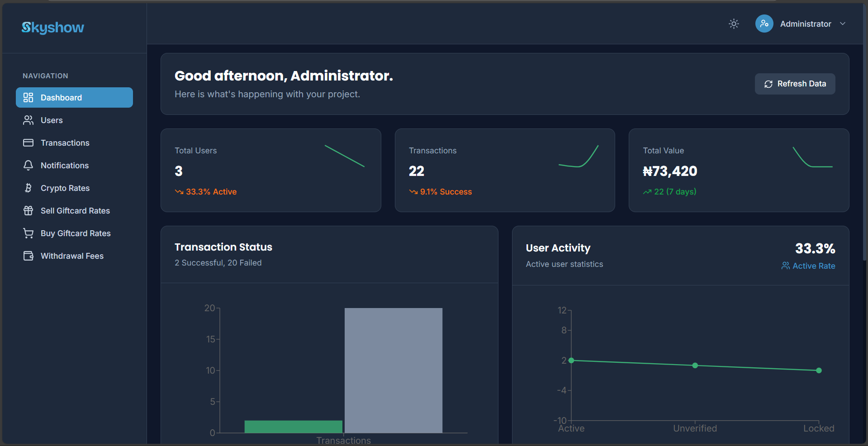Select the Active data point on User Activity chart

571,361
